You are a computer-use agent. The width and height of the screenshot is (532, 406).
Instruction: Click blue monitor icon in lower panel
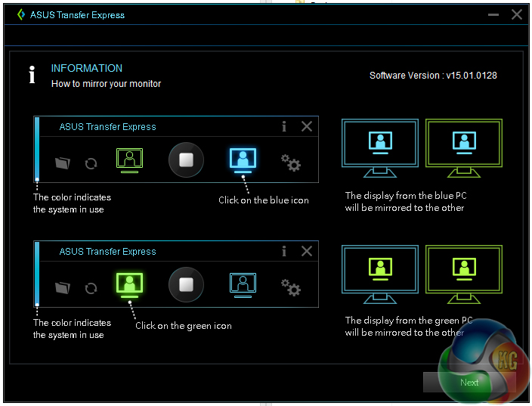pyautogui.click(x=243, y=285)
